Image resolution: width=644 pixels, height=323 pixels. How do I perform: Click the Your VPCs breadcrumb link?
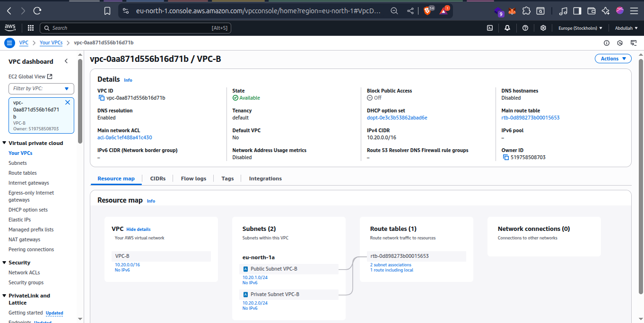click(51, 43)
